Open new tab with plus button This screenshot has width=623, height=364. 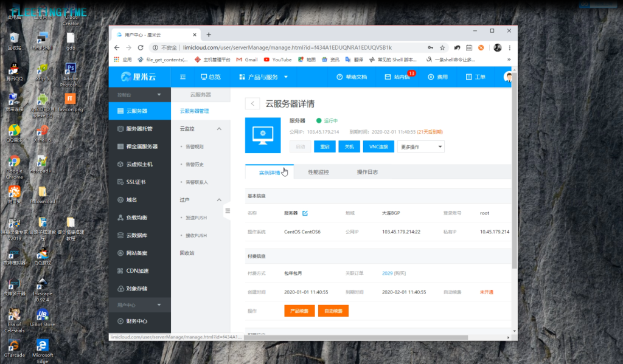209,35
